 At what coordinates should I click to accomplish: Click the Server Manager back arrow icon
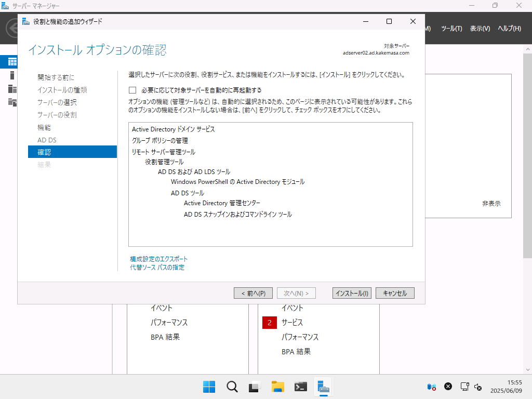tap(12, 28)
